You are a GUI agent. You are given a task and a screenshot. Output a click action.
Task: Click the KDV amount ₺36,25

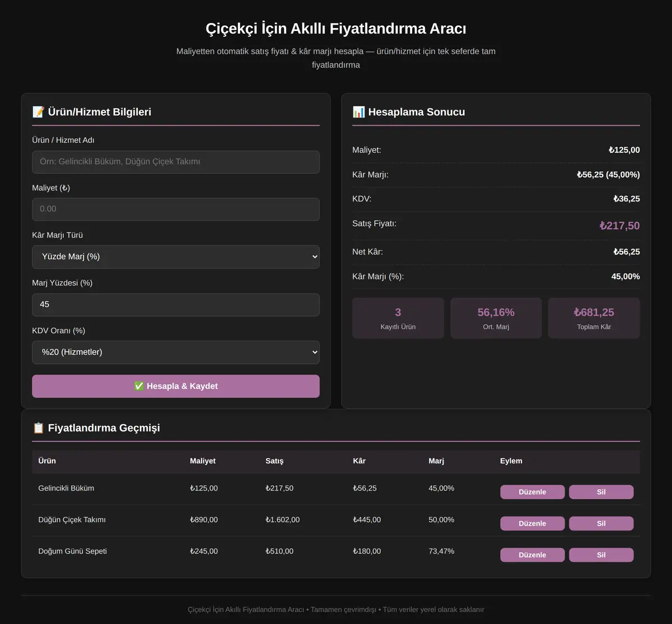click(627, 199)
